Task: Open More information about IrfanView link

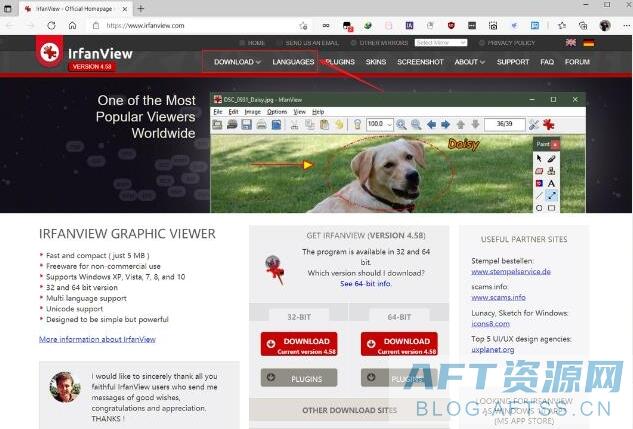Action: click(97, 339)
